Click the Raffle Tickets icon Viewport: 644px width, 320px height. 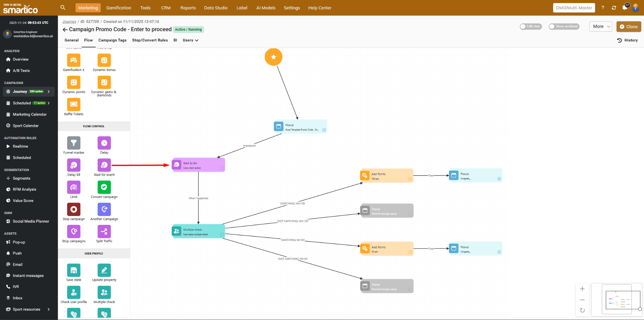(74, 105)
